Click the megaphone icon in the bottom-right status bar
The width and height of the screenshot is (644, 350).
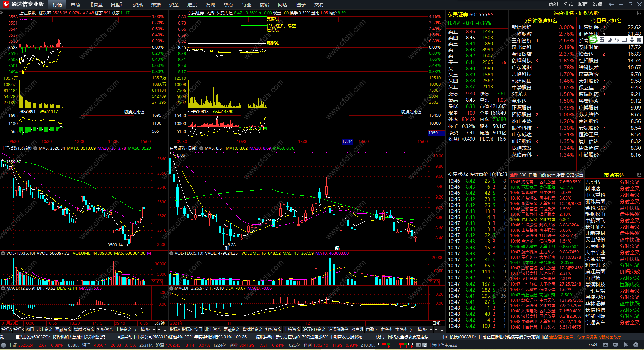(626, 345)
